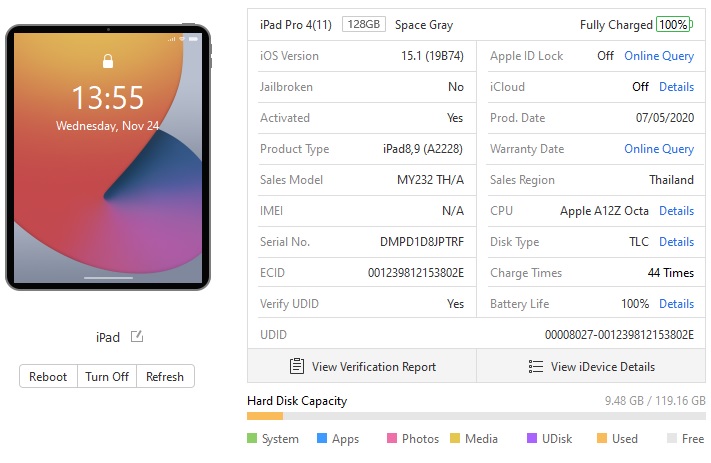Click the blue Apps legend swatch

[322, 438]
